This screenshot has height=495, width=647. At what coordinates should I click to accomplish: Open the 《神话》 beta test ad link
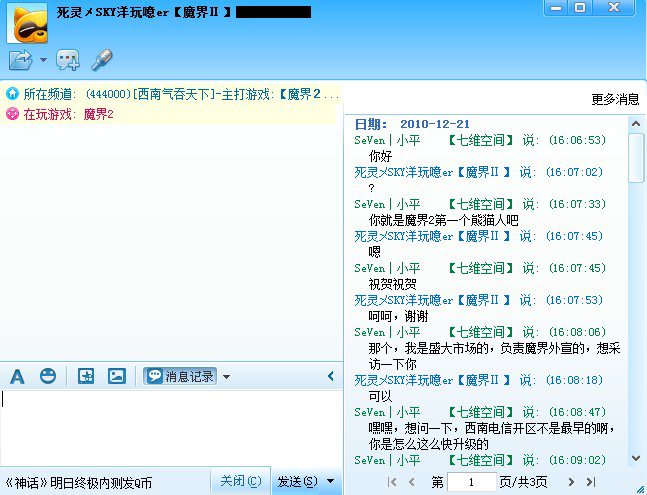click(78, 482)
